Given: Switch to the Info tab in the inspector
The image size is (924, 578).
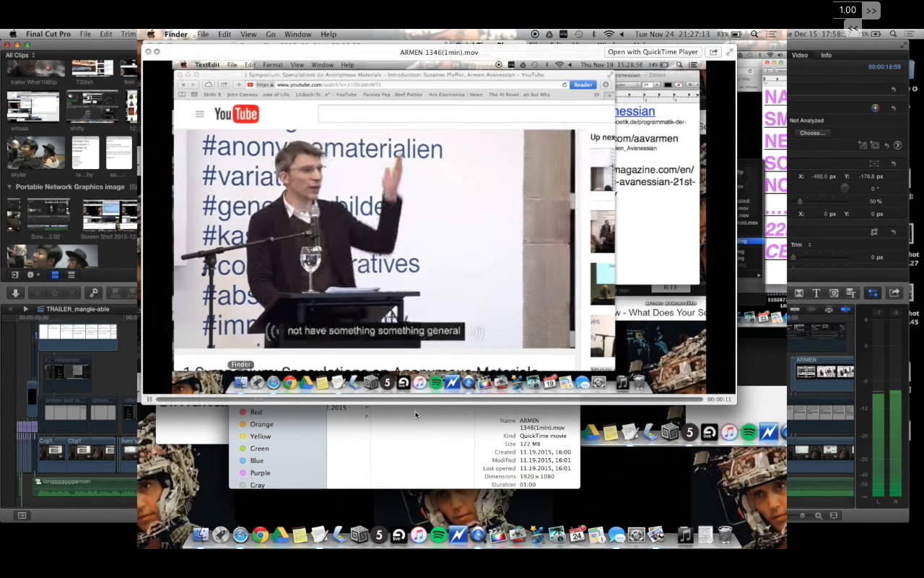Looking at the screenshot, I should pyautogui.click(x=826, y=55).
